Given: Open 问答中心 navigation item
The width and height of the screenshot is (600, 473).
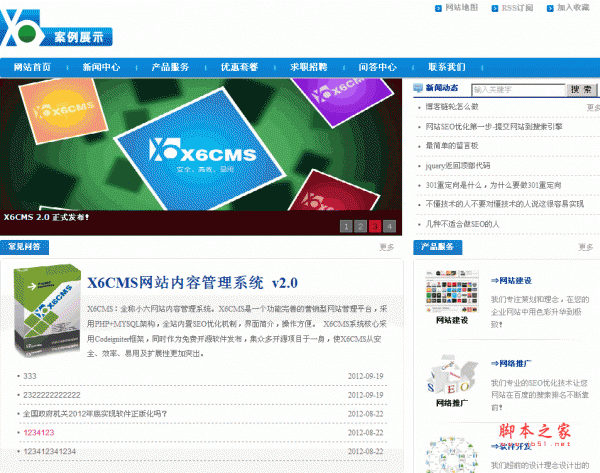Looking at the screenshot, I should pos(378,67).
